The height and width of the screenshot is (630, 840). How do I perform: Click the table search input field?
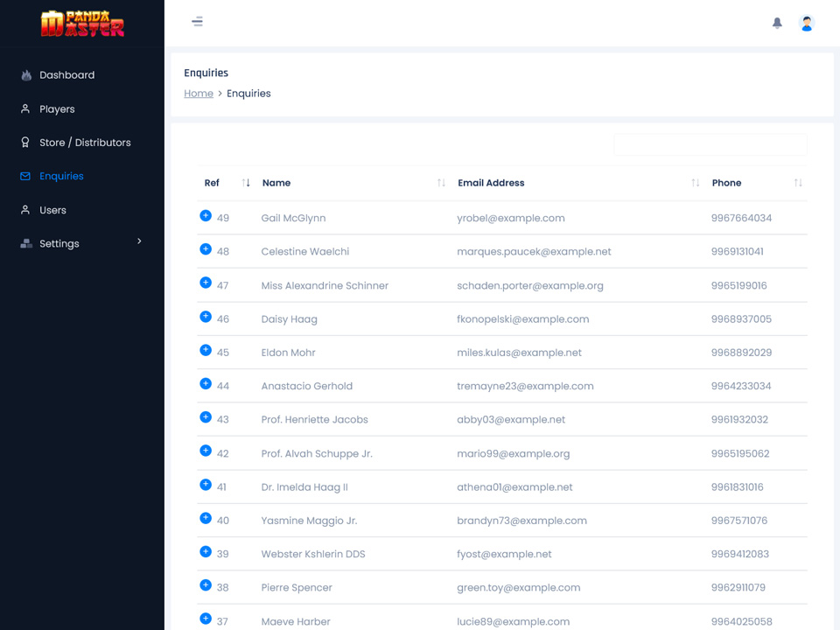[x=710, y=144]
